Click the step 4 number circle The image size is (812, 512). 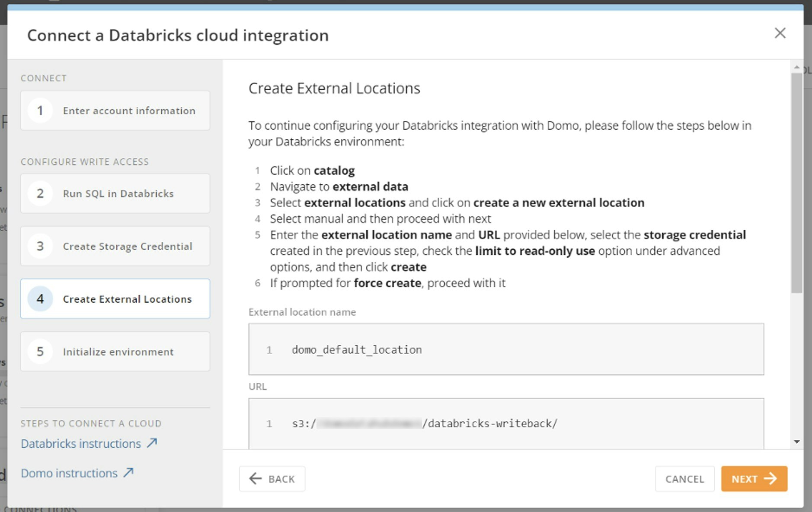(x=40, y=299)
